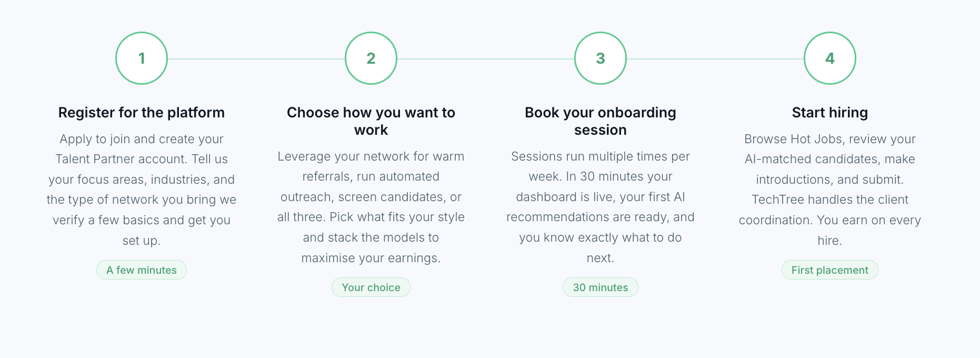
Task: Click the "30 minutes" duration badge
Action: click(601, 287)
